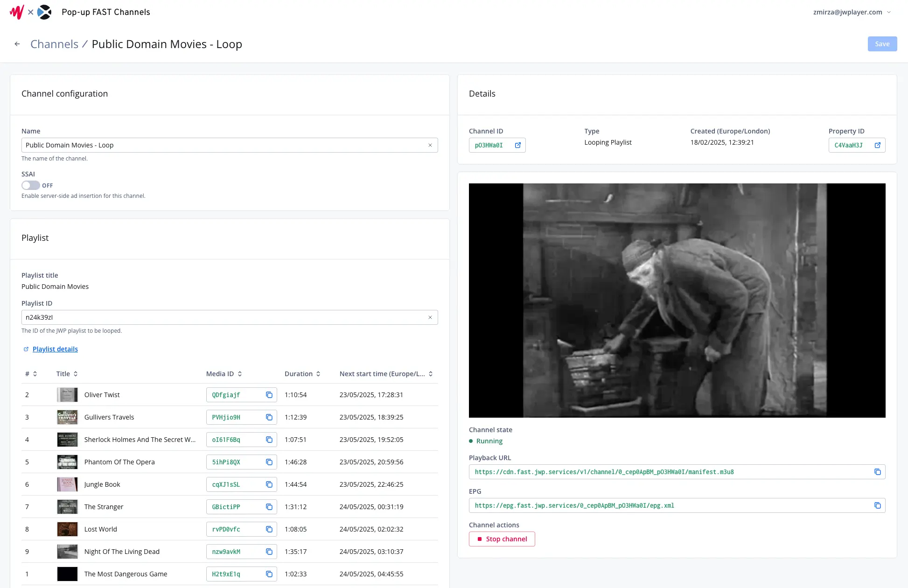Screen dimensions: 908x588
Task: Sort the playlist by Duration
Action: click(319, 373)
